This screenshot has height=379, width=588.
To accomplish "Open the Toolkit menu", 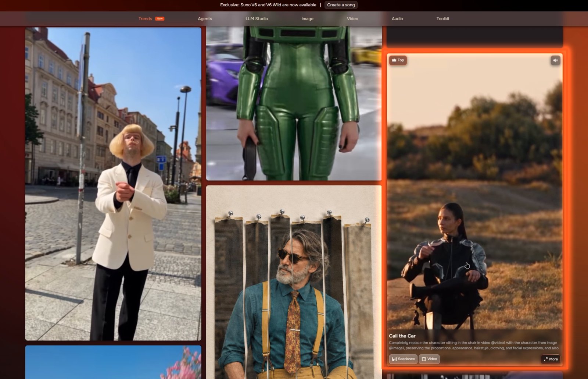I will (x=443, y=19).
